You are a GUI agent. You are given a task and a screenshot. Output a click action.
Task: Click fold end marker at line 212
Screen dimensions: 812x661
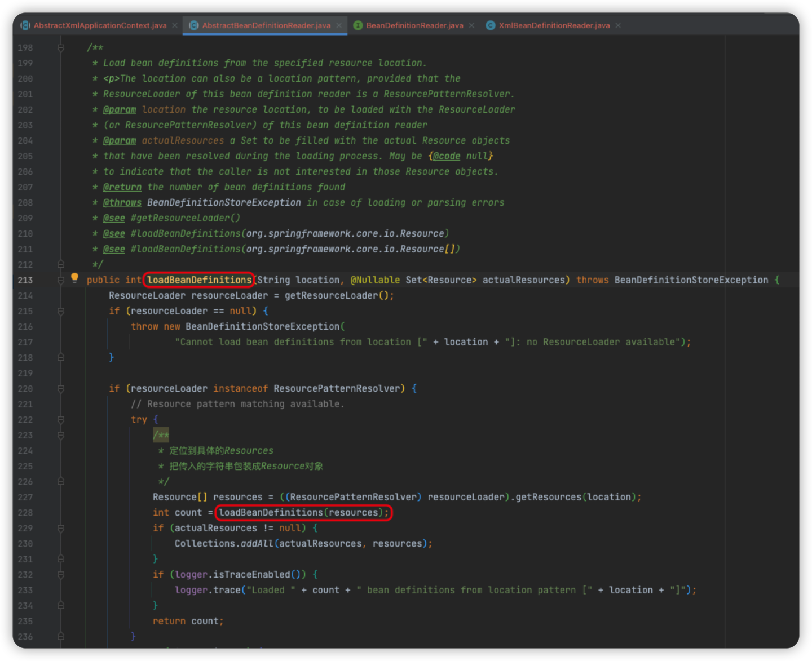61,264
